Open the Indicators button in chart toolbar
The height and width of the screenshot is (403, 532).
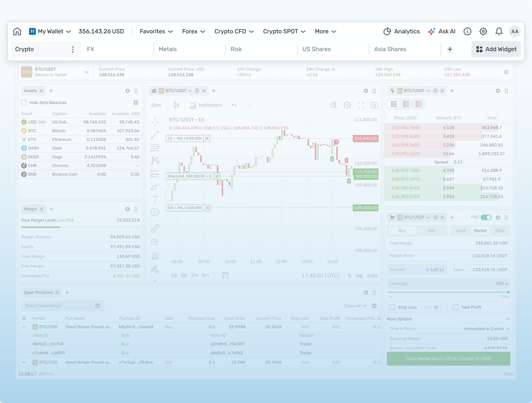(x=206, y=105)
